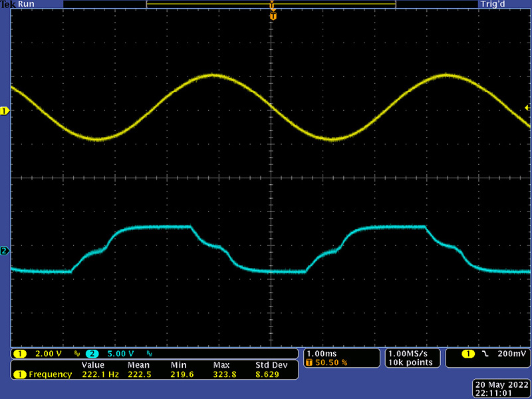Click the 10k points record length readout
This screenshot has width=532, height=399.
[410, 362]
